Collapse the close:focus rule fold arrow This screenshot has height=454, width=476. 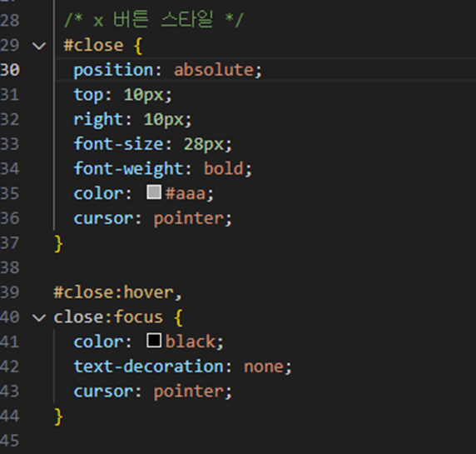pyautogui.click(x=39, y=317)
